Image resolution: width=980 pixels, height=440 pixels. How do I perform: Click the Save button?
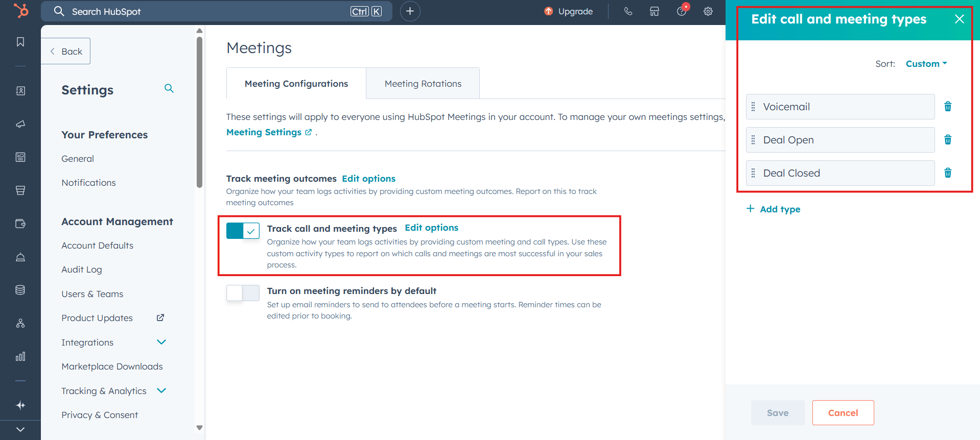coord(778,413)
